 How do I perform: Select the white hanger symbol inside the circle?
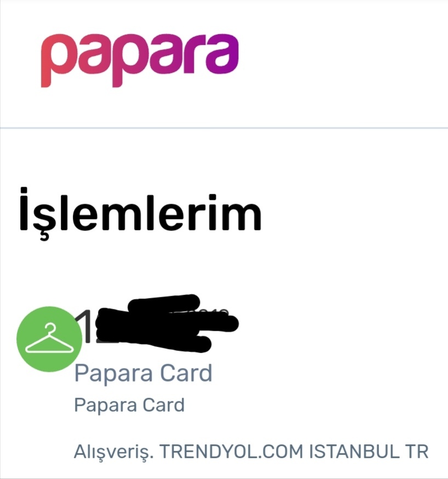(x=49, y=338)
